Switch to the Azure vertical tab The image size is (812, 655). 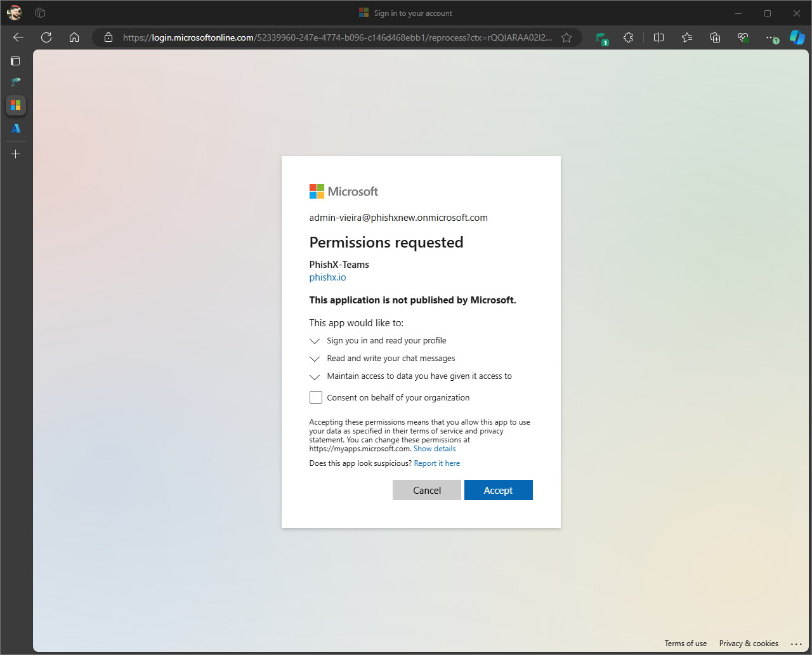[x=16, y=128]
